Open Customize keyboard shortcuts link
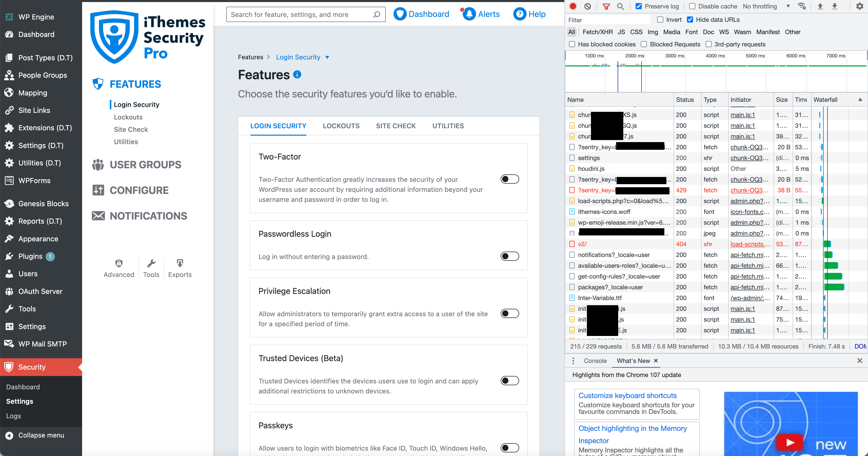The image size is (868, 456). 627,395
